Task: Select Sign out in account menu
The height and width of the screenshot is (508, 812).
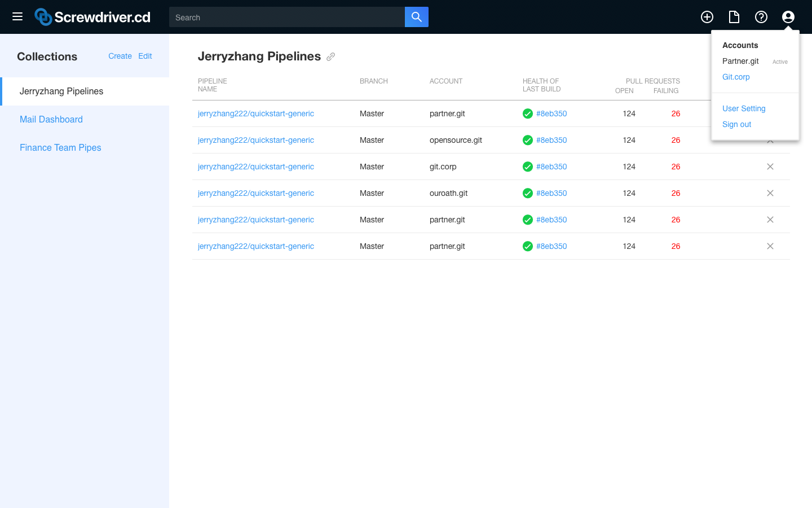Action: 736,124
